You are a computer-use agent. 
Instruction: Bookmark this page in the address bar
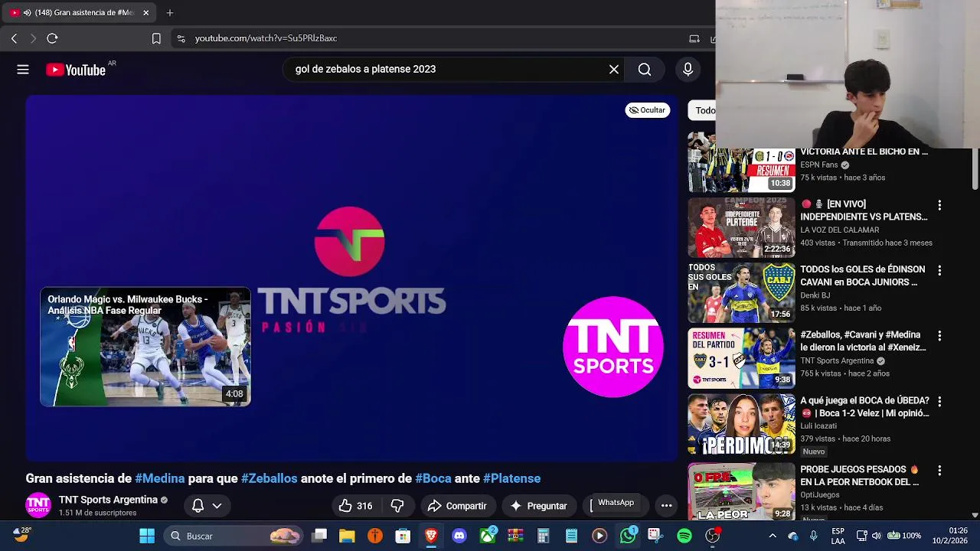pos(156,38)
